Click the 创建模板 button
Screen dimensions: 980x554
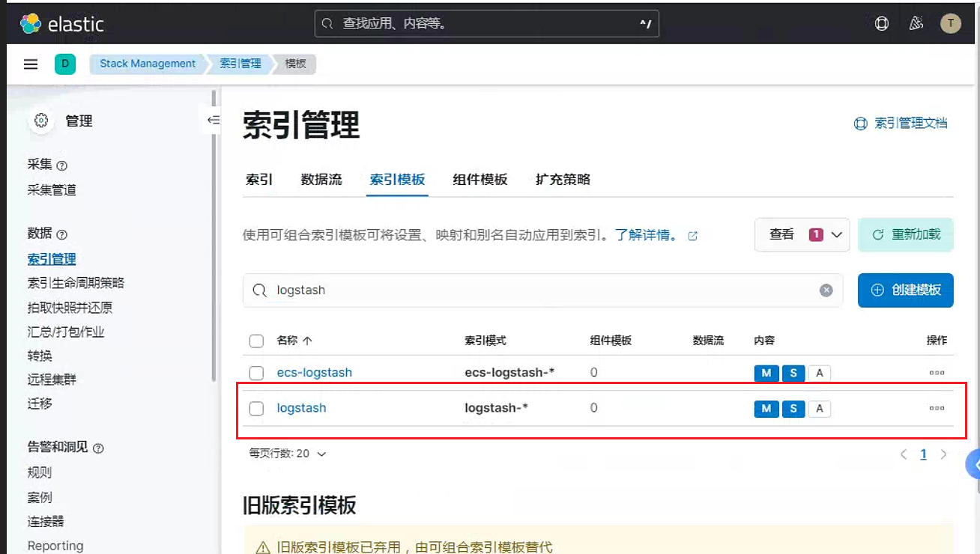pyautogui.click(x=905, y=290)
